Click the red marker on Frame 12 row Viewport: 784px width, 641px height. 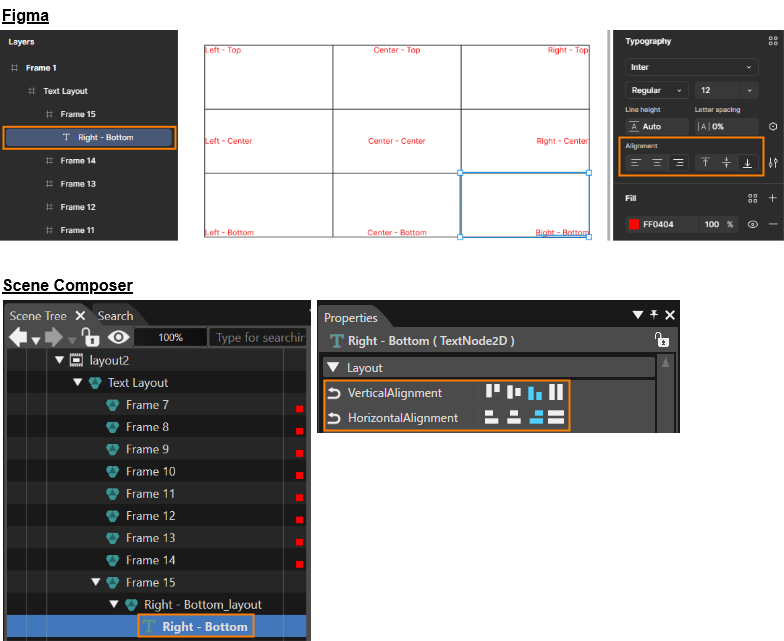tap(300, 520)
